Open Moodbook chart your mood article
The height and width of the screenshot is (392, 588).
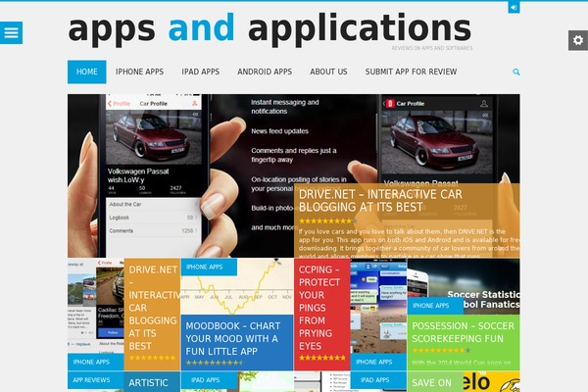pos(233,338)
